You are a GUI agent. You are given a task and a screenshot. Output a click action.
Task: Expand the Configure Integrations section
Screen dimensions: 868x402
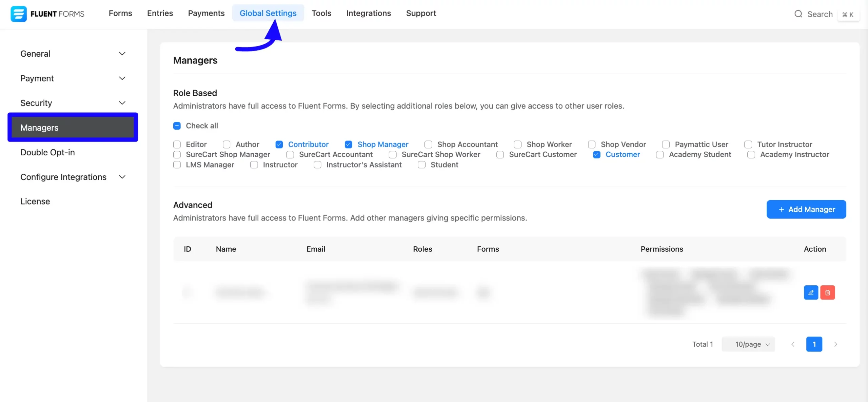click(x=73, y=177)
